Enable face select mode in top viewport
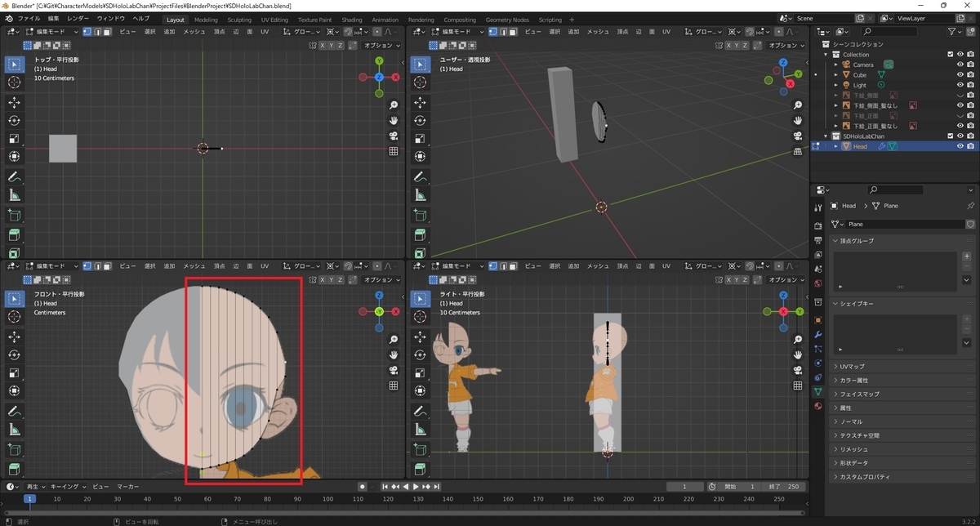Viewport: 980px width, 526px height. click(x=107, y=32)
